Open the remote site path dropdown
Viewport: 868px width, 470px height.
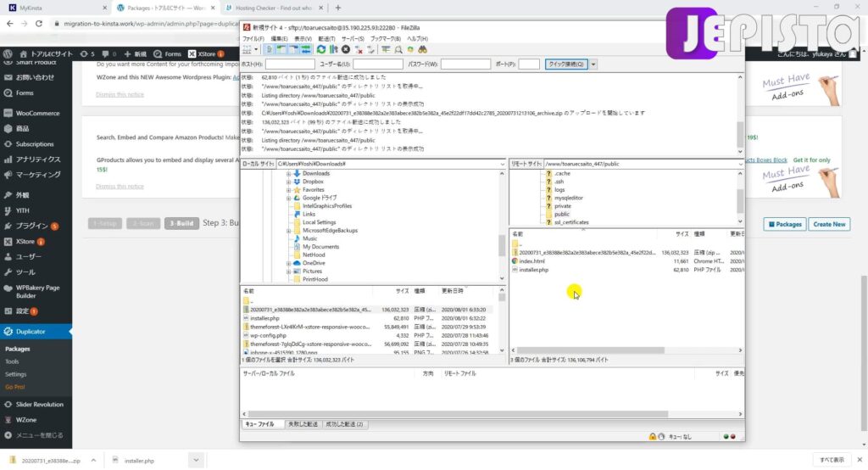point(740,164)
